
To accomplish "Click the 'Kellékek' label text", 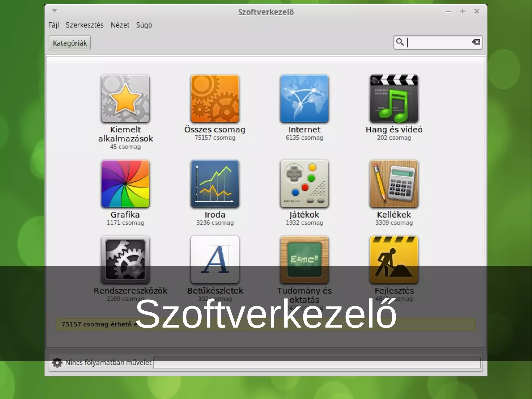I will point(394,215).
